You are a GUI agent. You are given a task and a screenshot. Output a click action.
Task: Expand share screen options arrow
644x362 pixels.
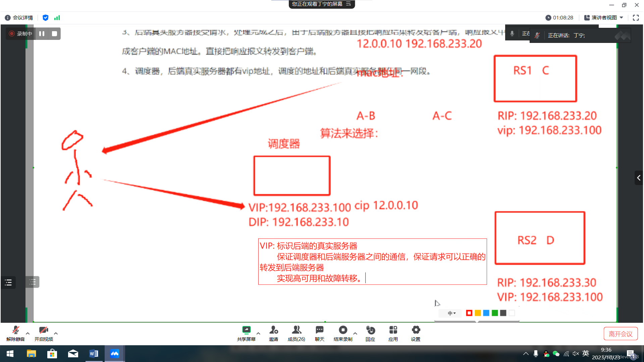pos(258,334)
